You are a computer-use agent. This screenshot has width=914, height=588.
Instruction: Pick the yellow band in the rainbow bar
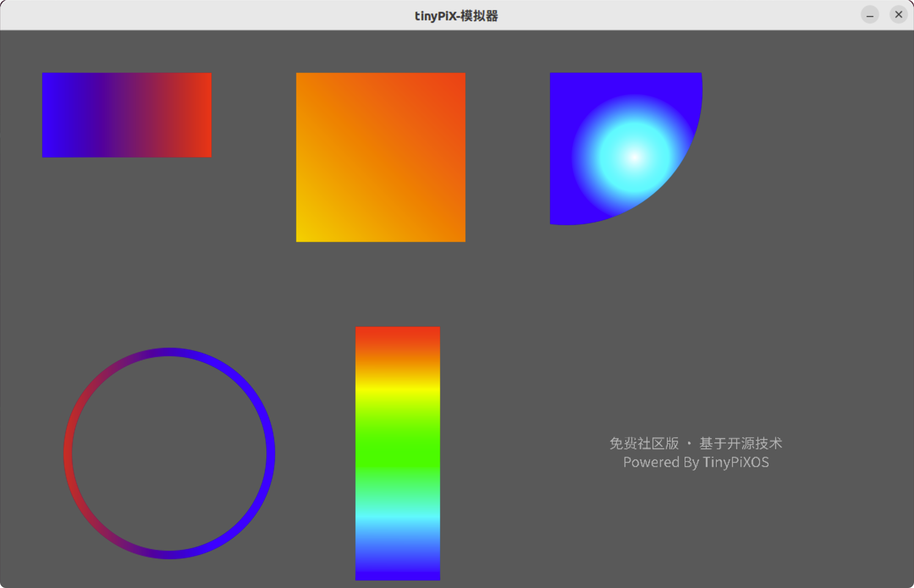tap(397, 388)
